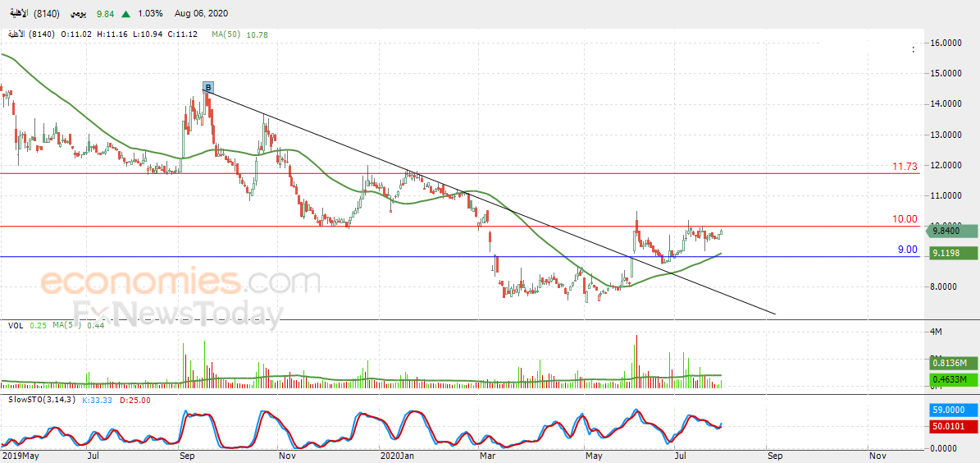Open the SlowSTO(3,14,3) indicator label
The height and width of the screenshot is (463, 980).
[x=41, y=400]
